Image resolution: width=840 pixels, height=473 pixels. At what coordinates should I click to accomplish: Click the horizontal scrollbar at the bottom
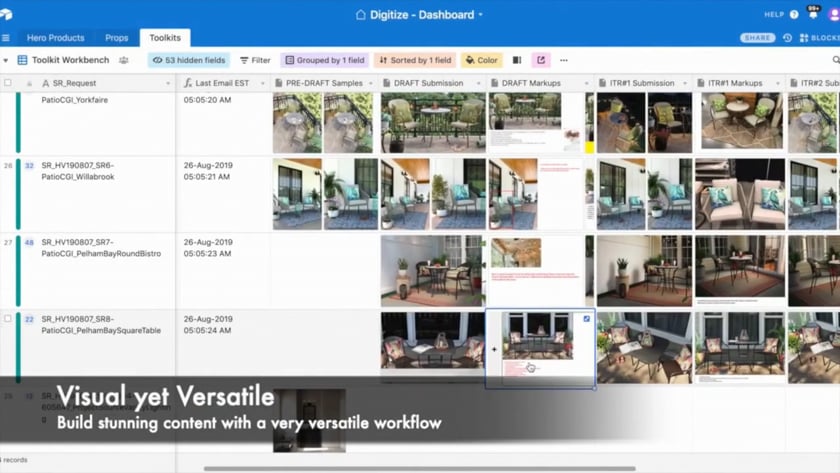[x=419, y=468]
